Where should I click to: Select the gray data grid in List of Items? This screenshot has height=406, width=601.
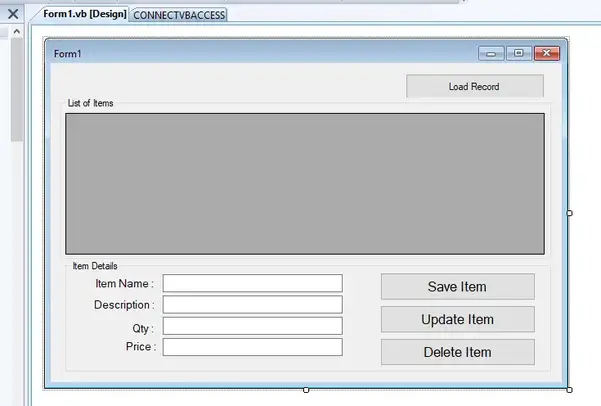[305, 183]
